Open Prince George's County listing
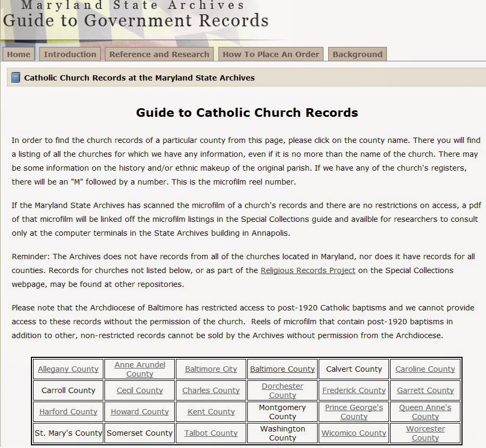 (354, 411)
